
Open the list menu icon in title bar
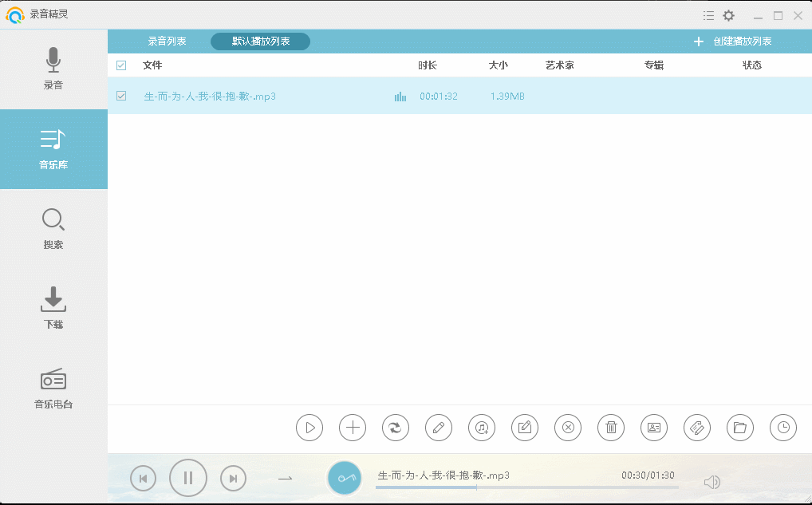coord(709,15)
